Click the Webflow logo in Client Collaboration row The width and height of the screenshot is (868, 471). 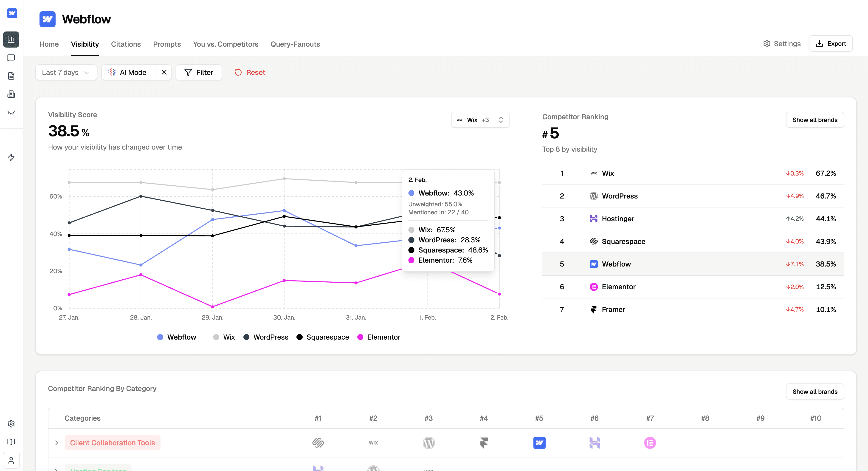pos(539,443)
